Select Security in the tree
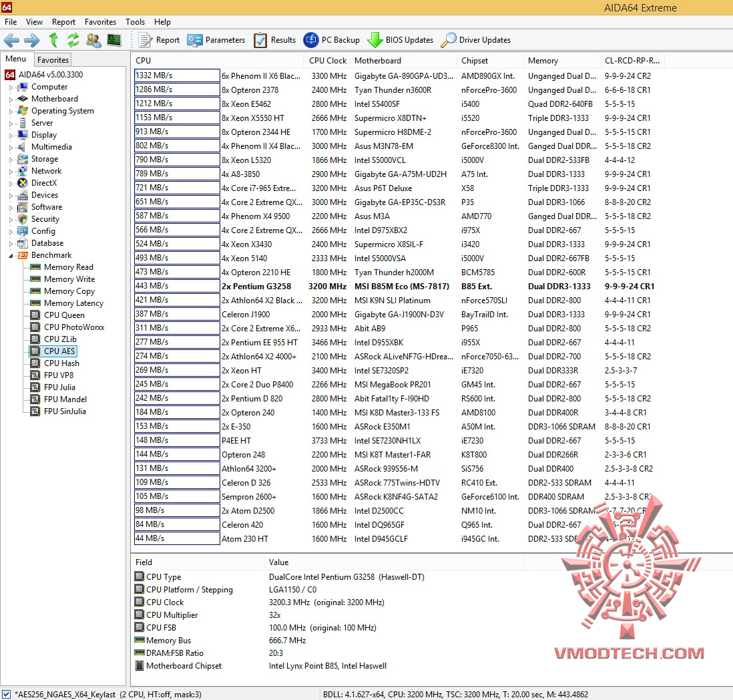The width and height of the screenshot is (733, 700). pyautogui.click(x=45, y=219)
